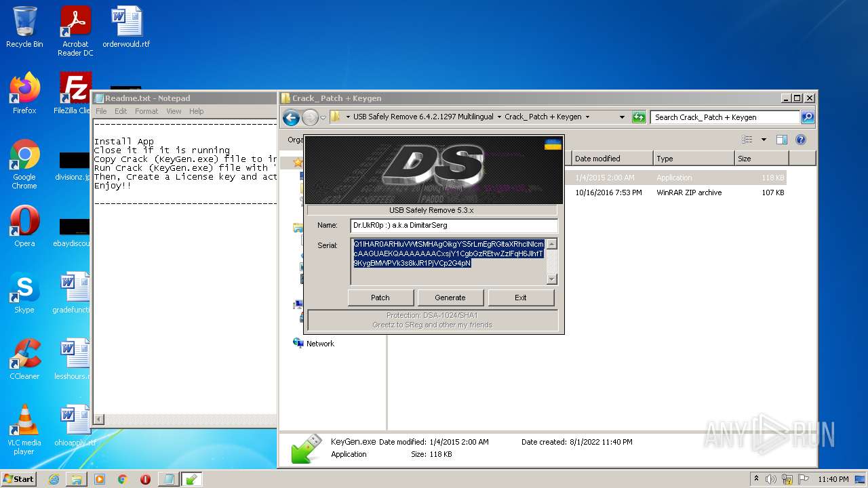Launch Firefox from the desktop
The height and width of the screenshot is (488, 868).
point(24,94)
